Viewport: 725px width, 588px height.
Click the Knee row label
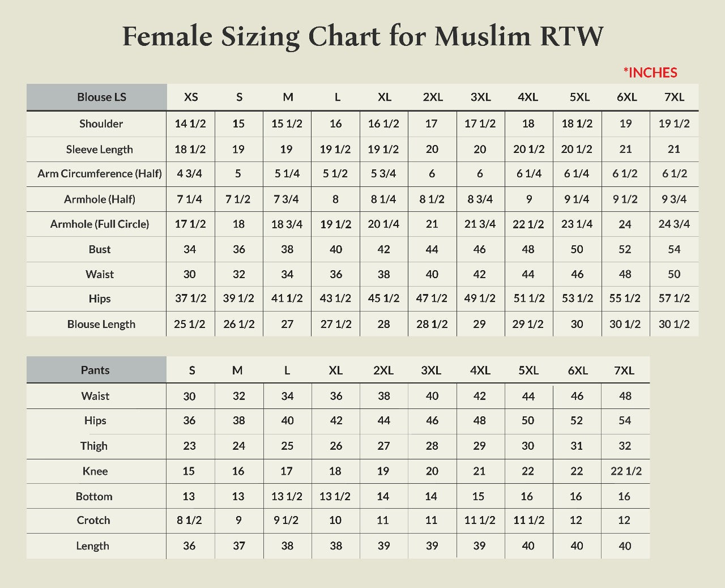pyautogui.click(x=95, y=471)
